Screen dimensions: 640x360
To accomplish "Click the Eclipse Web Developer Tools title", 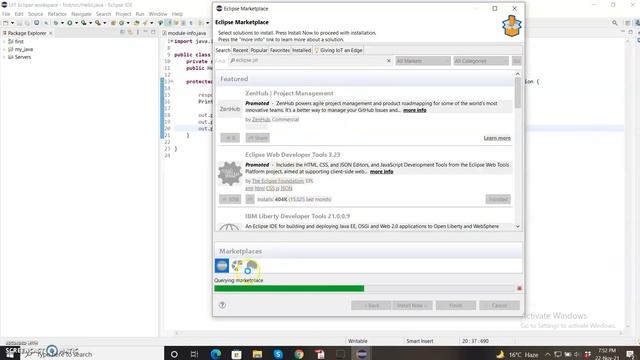I will click(292, 155).
